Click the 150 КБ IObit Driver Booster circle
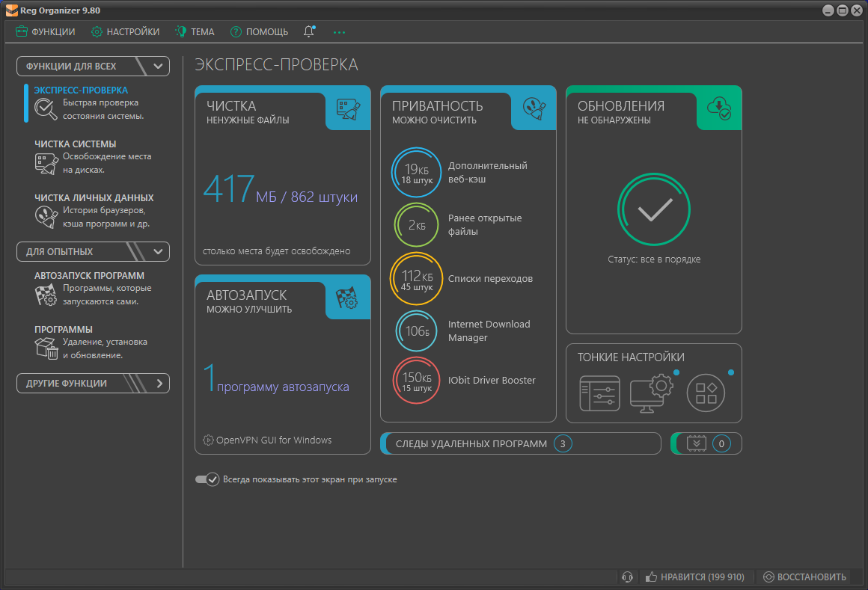The image size is (868, 590). [x=416, y=381]
